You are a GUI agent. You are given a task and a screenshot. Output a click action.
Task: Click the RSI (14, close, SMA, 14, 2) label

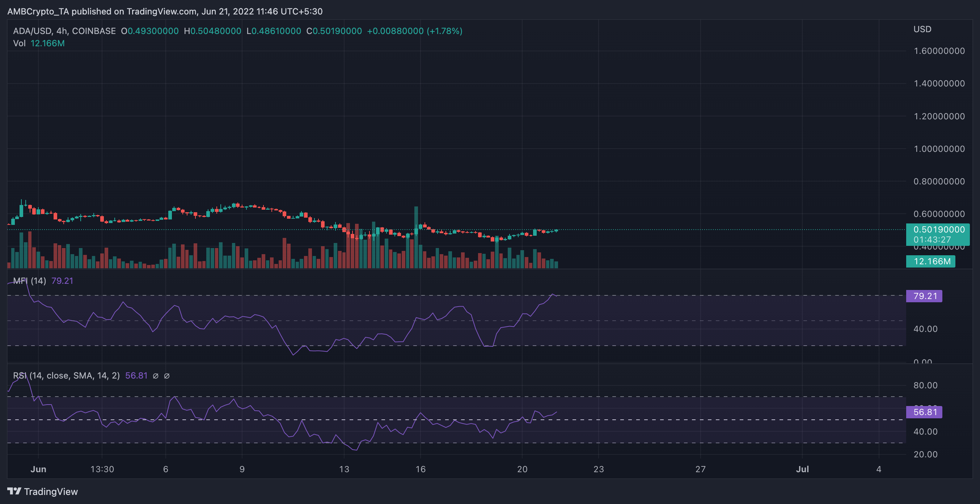(x=66, y=376)
